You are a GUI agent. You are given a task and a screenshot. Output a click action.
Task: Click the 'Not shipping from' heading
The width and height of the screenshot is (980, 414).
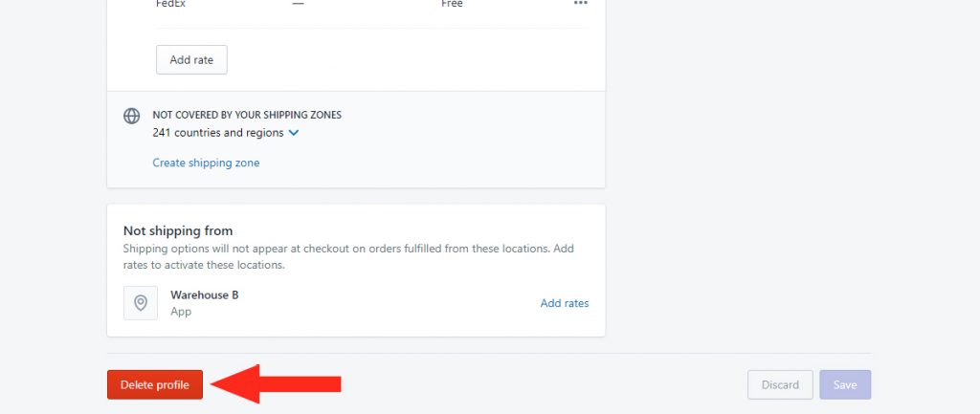pos(178,231)
